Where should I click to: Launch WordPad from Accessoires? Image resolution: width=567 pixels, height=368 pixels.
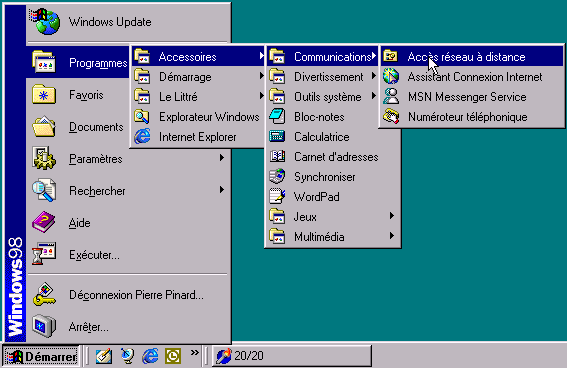point(333,197)
